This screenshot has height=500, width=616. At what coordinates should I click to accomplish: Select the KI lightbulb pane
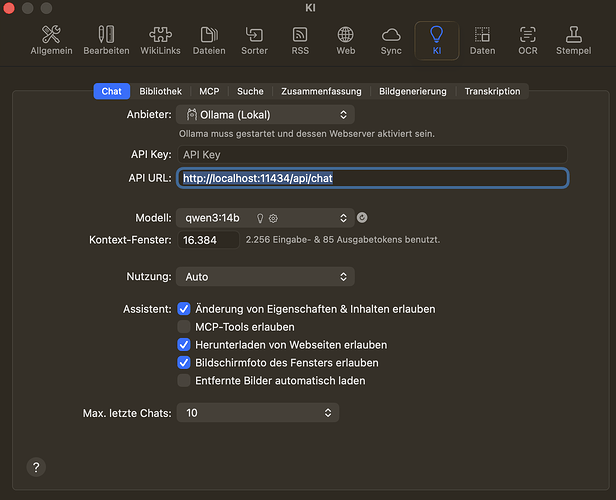437,41
